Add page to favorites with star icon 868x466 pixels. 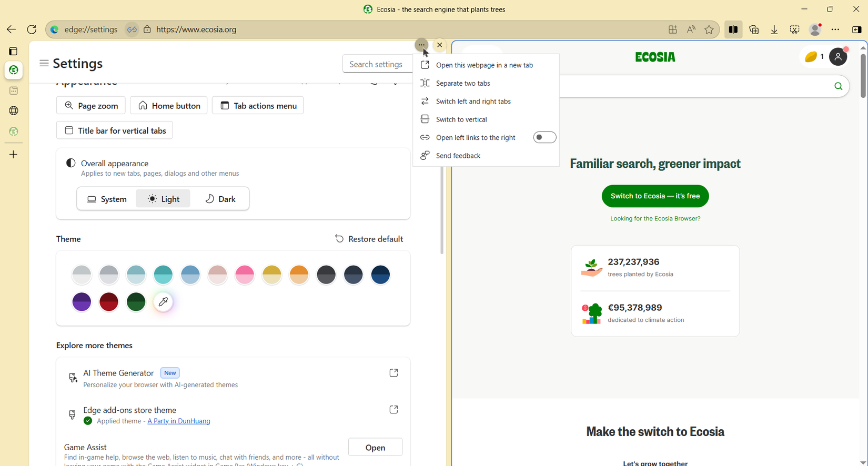709,29
